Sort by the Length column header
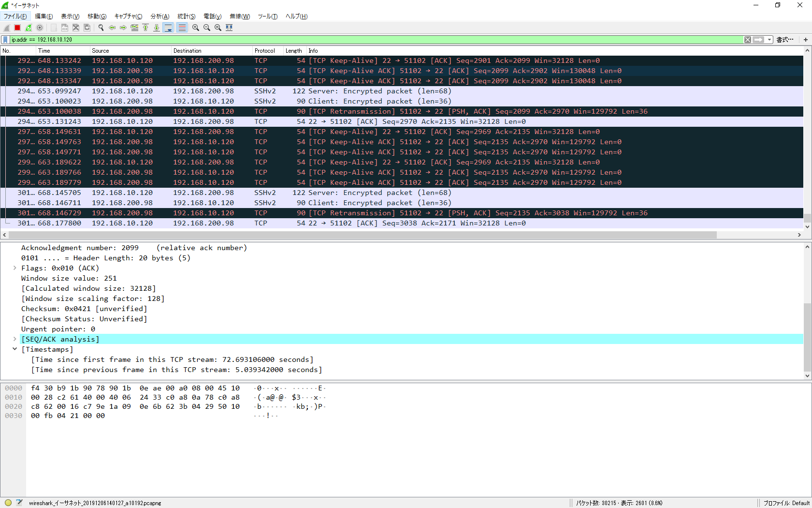The image size is (812, 508). click(295, 51)
